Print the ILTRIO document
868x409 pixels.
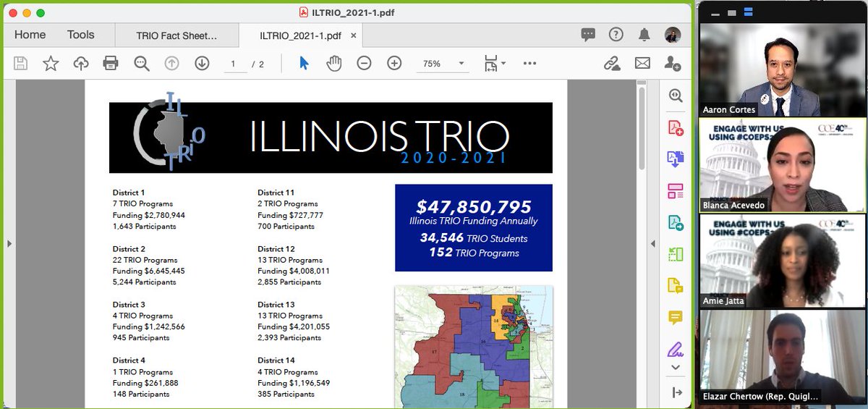pos(111,64)
